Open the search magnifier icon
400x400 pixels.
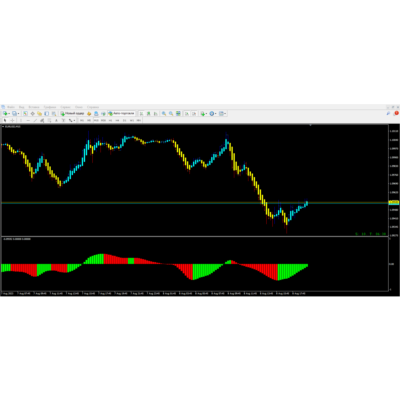388,114
